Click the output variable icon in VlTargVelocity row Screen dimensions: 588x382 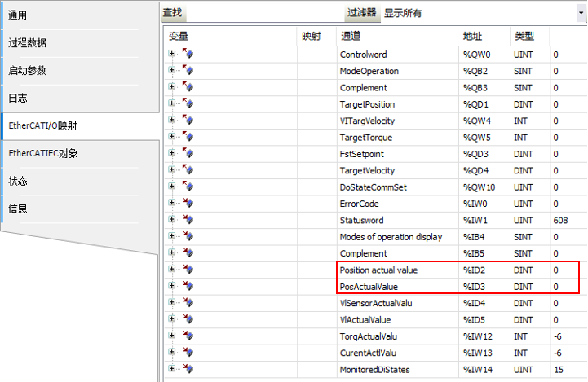(188, 120)
